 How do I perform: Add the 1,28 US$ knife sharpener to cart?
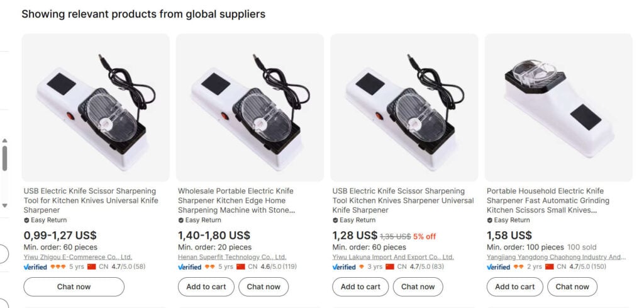click(360, 287)
